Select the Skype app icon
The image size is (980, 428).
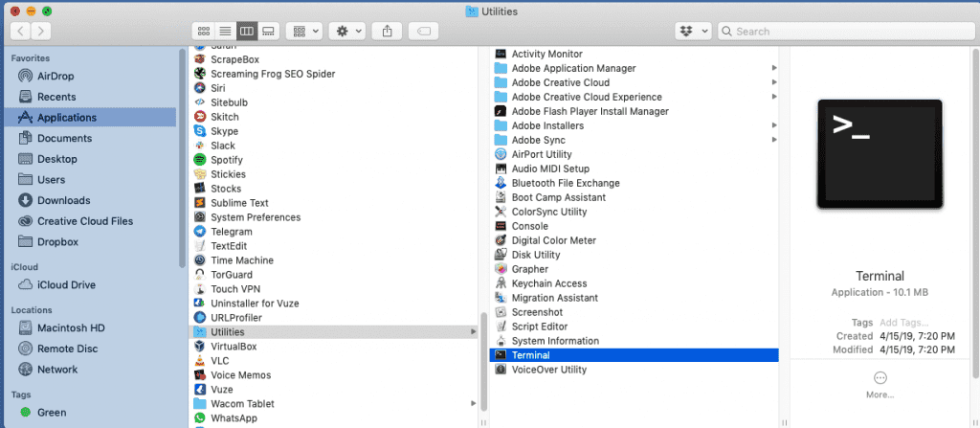click(200, 131)
